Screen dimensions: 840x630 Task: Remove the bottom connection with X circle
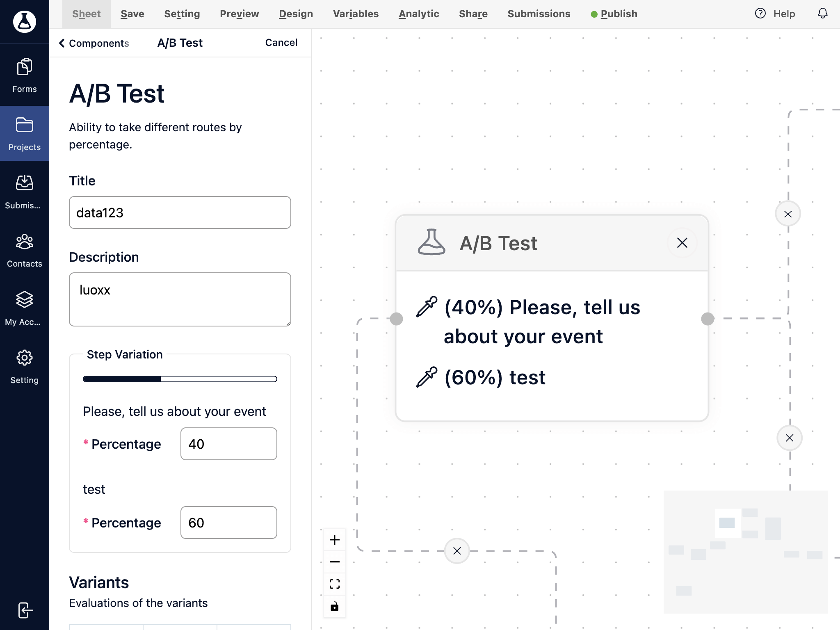click(457, 551)
